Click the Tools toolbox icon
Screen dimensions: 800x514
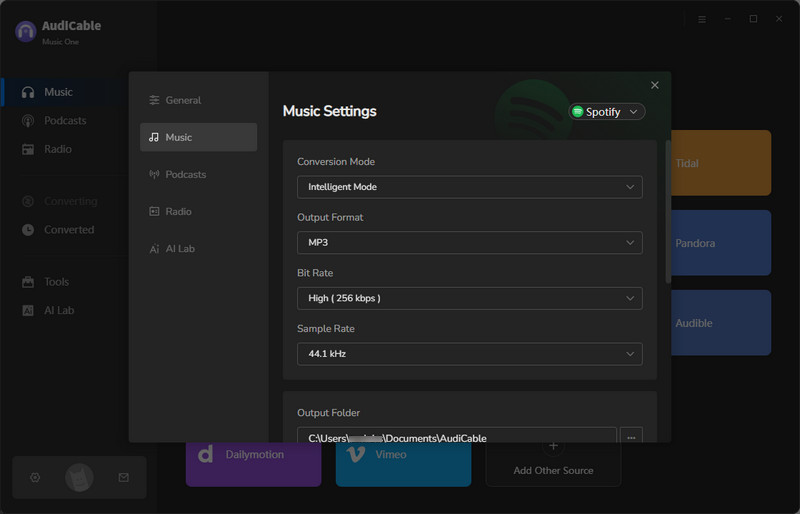(28, 282)
